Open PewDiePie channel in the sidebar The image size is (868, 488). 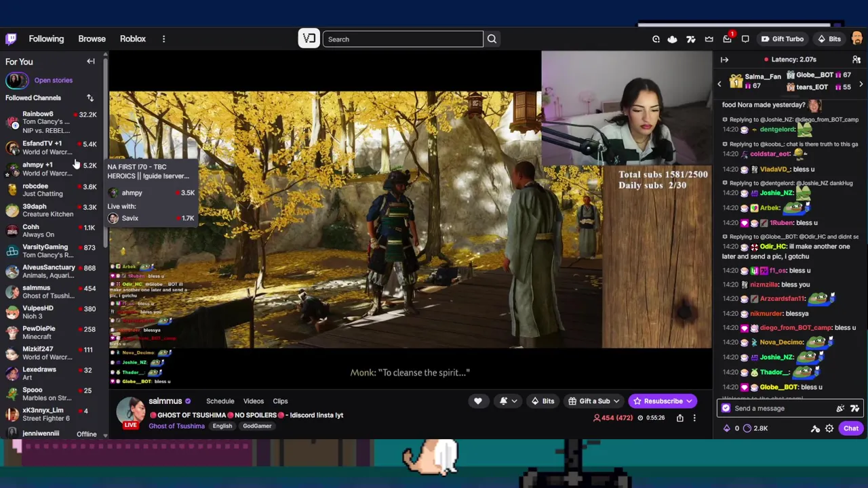(53, 332)
